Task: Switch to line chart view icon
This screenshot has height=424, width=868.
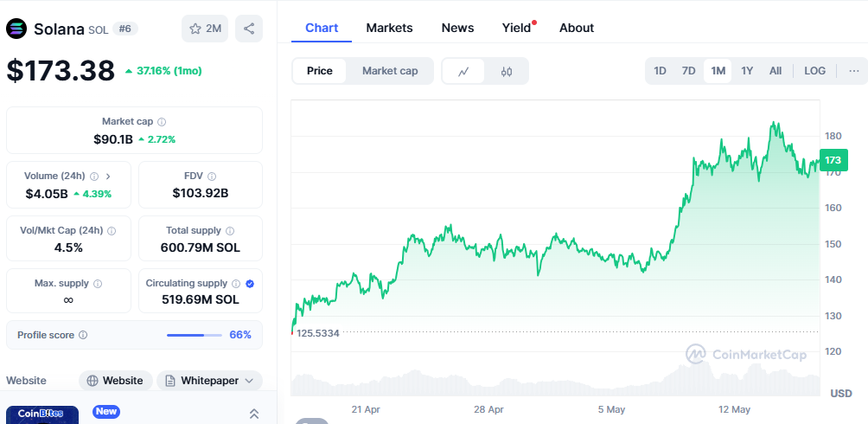Action: pyautogui.click(x=464, y=71)
